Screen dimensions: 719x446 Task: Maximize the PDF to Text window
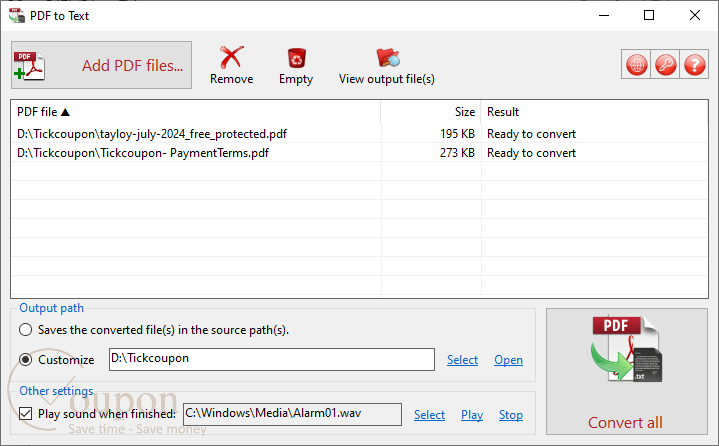coord(649,15)
